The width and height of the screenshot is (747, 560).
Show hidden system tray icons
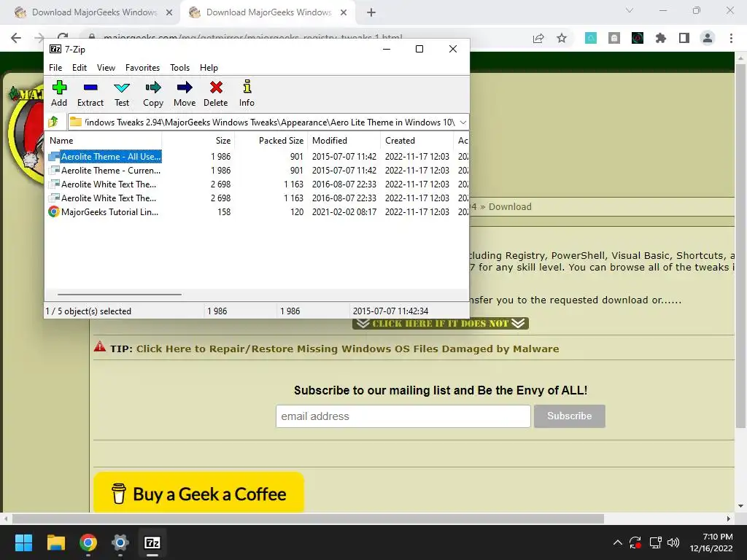click(x=617, y=542)
